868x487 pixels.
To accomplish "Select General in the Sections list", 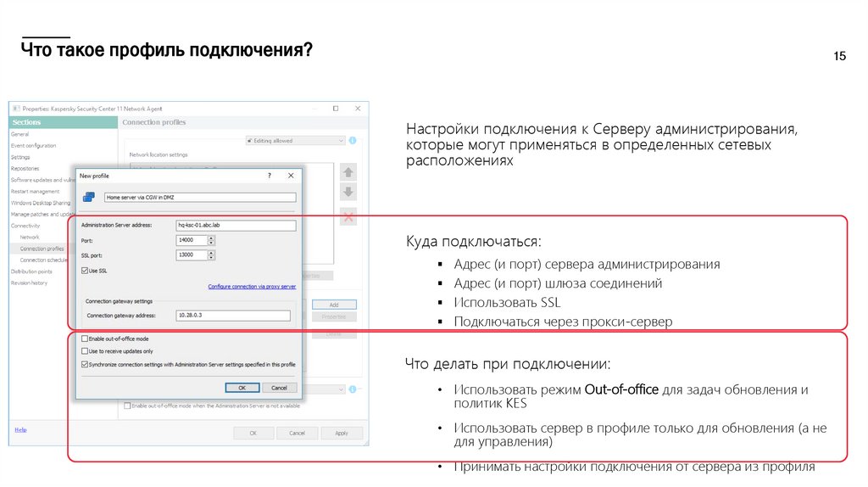I will click(20, 134).
